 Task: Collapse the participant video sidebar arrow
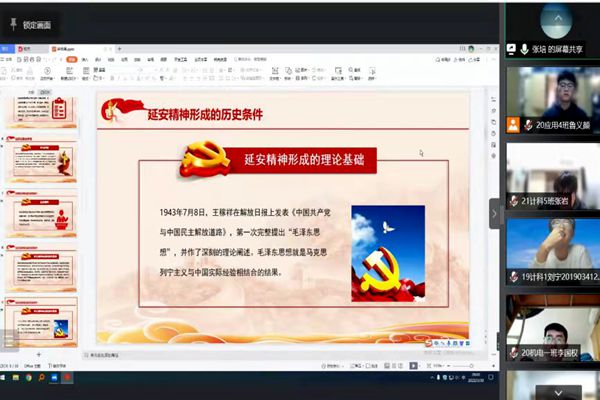pos(494,213)
